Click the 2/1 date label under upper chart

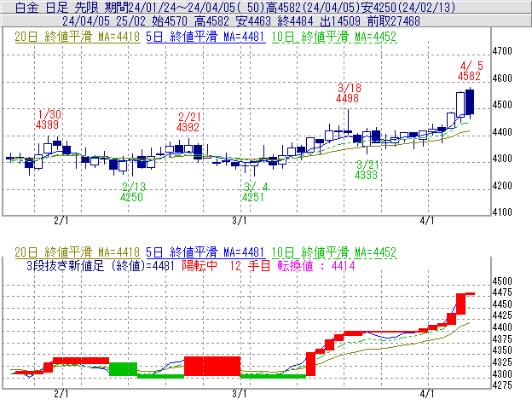pos(61,221)
